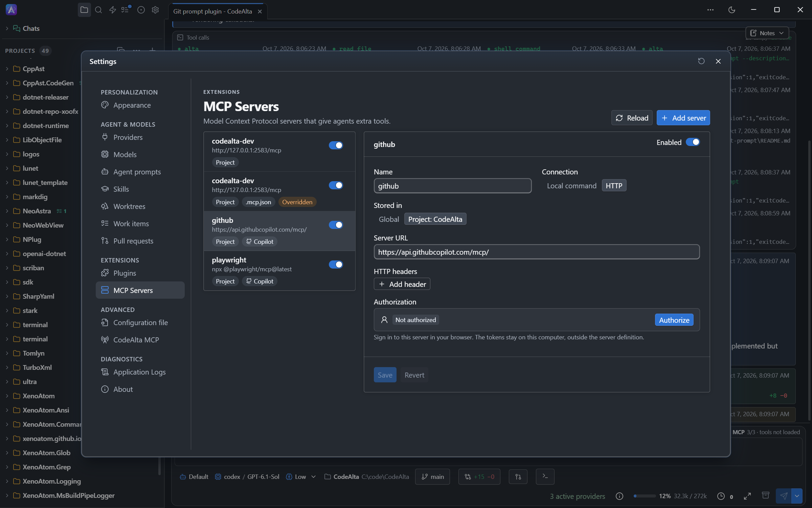Image resolution: width=812 pixels, height=508 pixels.
Task: Open the send options dropdown arrow
Action: click(797, 496)
